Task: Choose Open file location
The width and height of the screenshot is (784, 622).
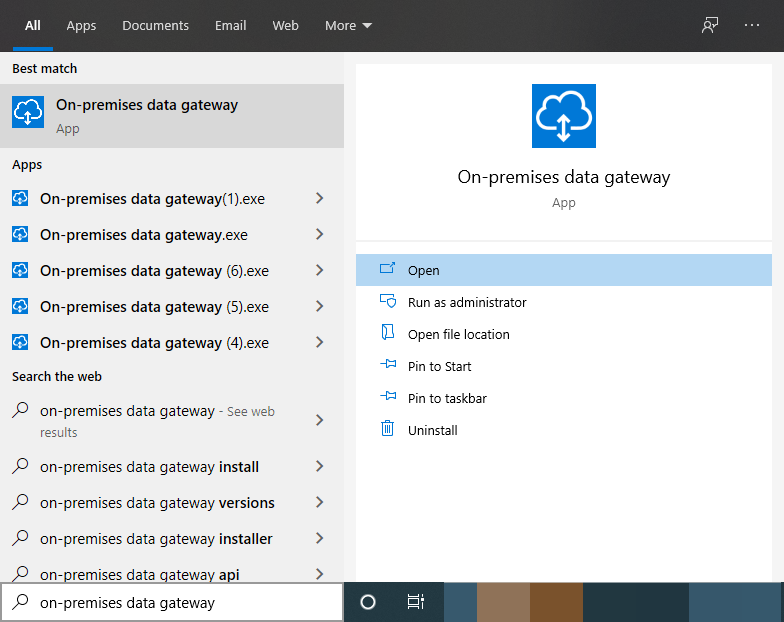Action: click(x=458, y=334)
